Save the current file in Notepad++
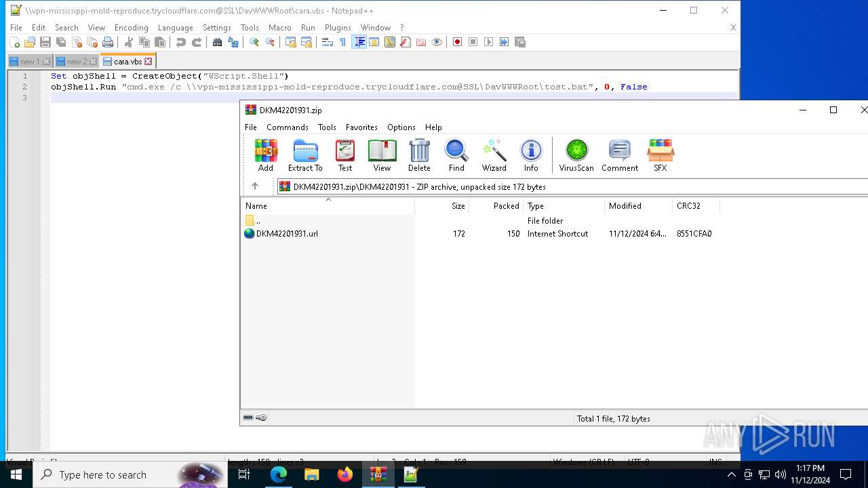Viewport: 868px width, 488px height. 45,42
